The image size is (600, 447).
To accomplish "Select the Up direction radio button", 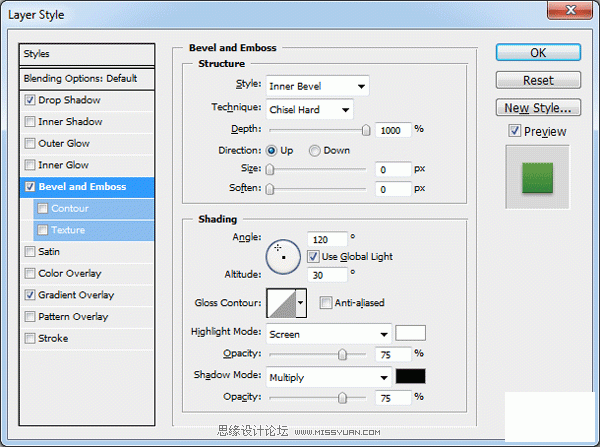I will (x=271, y=151).
